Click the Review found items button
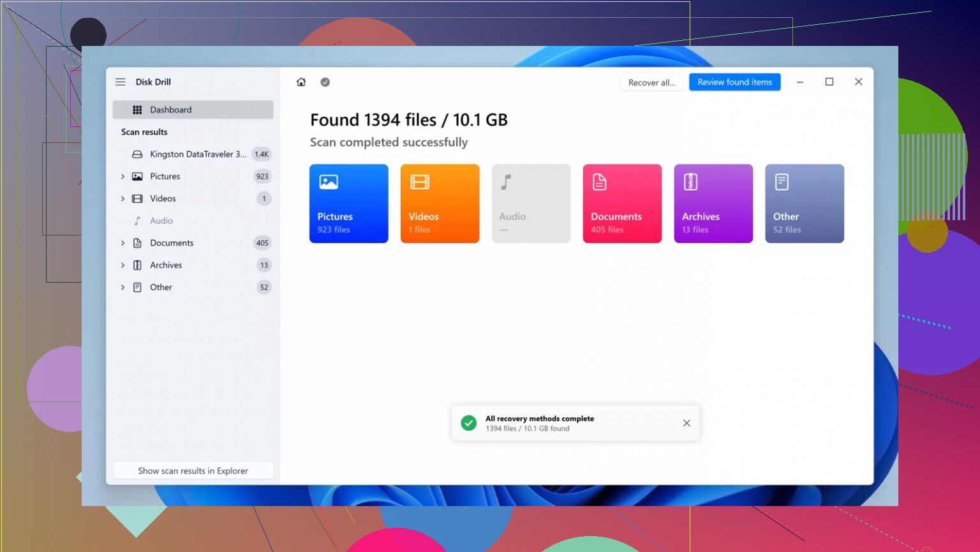This screenshot has width=980, height=552. point(734,82)
